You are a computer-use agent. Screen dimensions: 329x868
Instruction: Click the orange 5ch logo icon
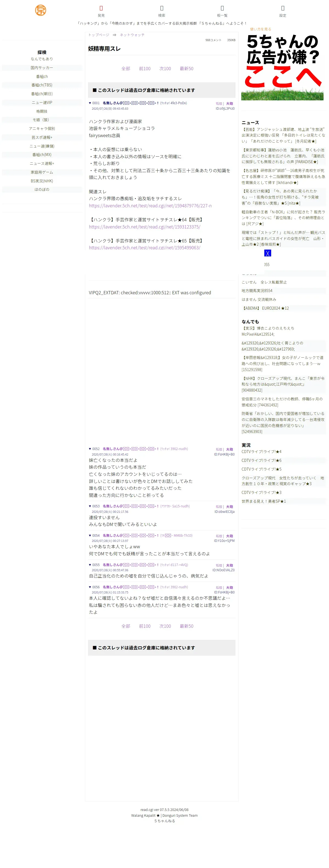tap(40, 10)
